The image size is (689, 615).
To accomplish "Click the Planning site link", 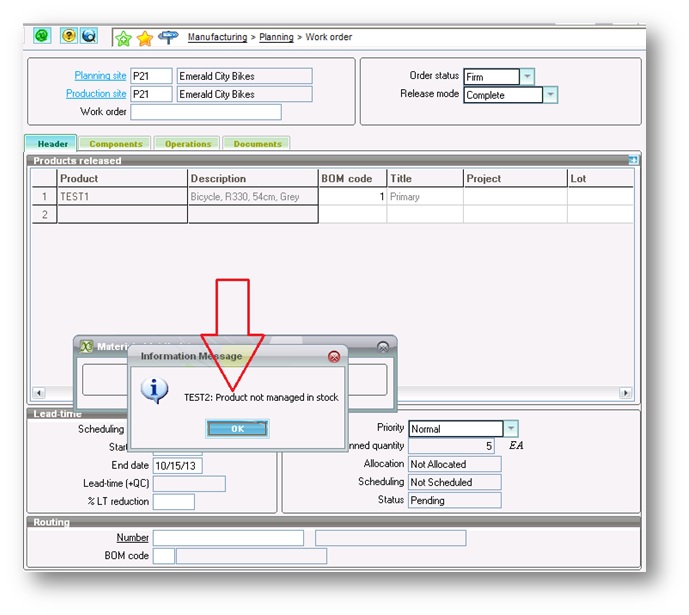I will [x=100, y=76].
